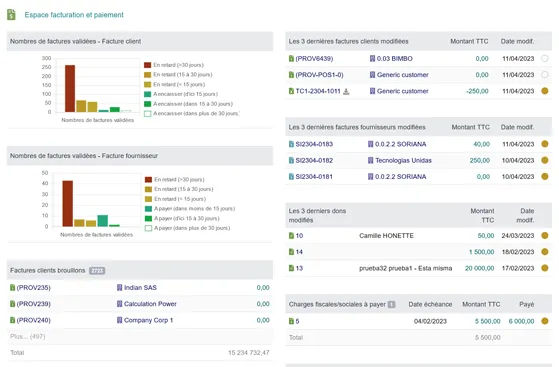Open third party Company Corp 1
This screenshot has width=559, height=367.
tap(148, 320)
